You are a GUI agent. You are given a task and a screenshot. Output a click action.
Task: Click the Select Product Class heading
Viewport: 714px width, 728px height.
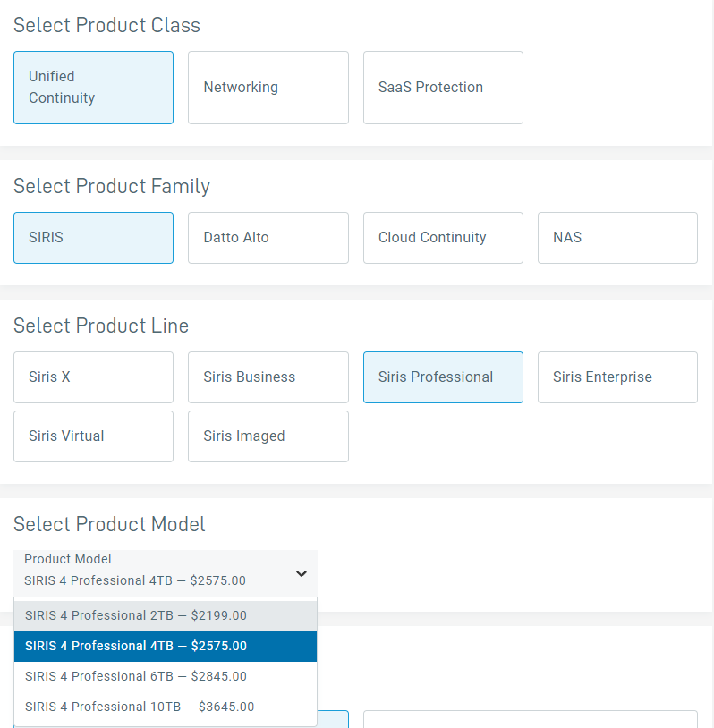(x=106, y=25)
